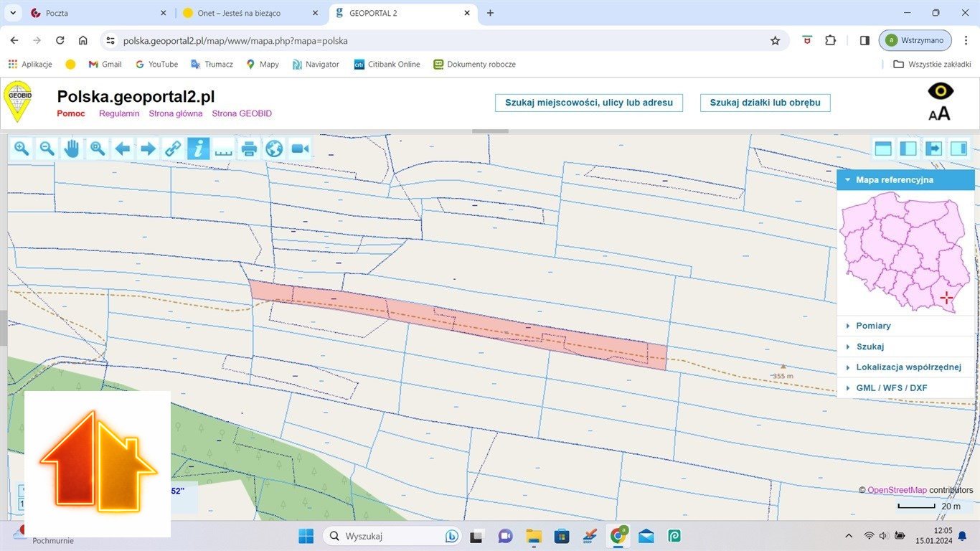The height and width of the screenshot is (551, 980).
Task: Click the panel arrow-right layout icon
Action: pos(933,149)
